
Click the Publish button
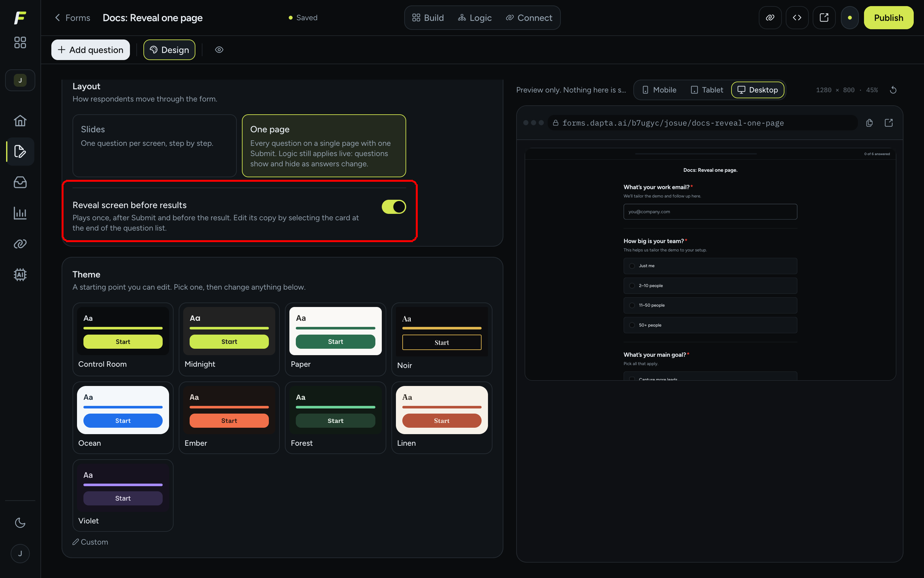click(888, 18)
